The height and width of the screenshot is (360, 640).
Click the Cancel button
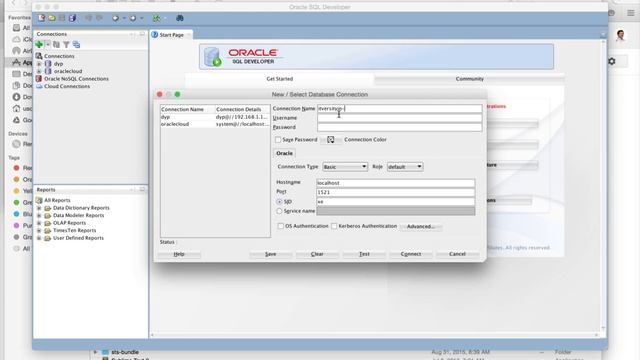(457, 254)
